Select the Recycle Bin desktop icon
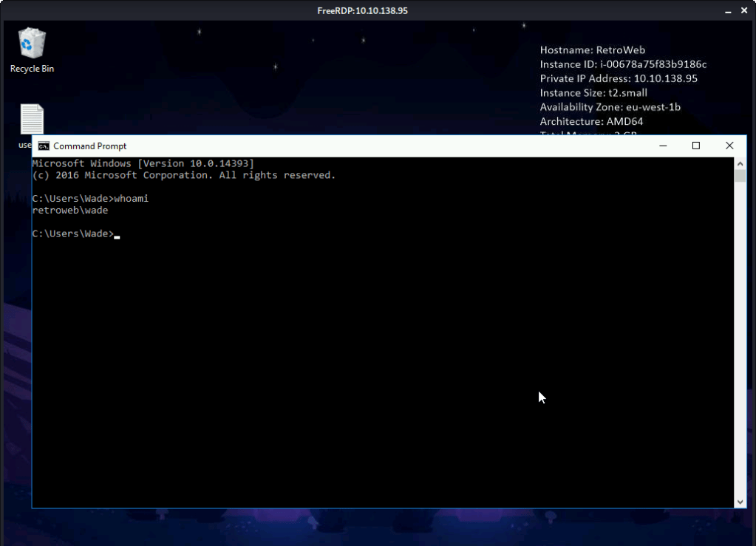Screen dimensions: 756x546 pyautogui.click(x=32, y=44)
